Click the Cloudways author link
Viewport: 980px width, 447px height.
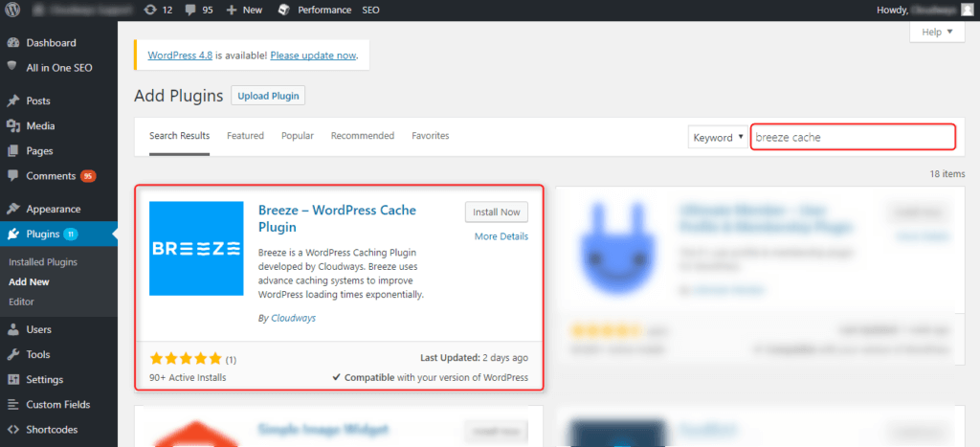293,318
